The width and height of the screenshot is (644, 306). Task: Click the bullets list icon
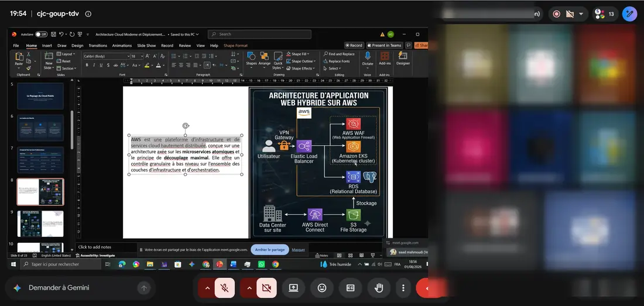[174, 56]
